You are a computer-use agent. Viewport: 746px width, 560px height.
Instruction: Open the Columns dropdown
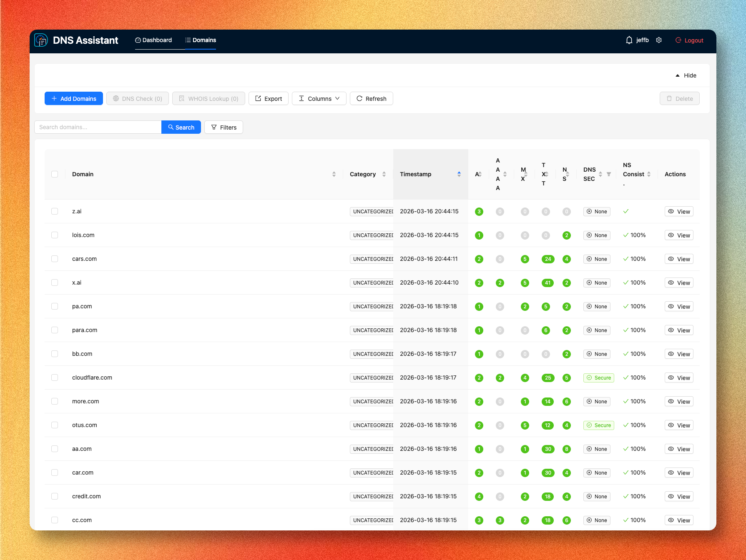(x=319, y=98)
